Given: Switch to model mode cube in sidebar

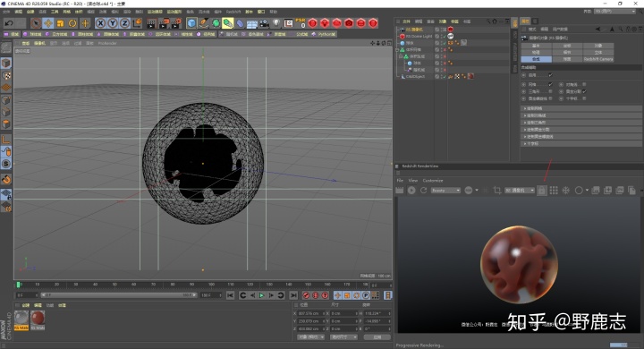Looking at the screenshot, I should point(6,63).
